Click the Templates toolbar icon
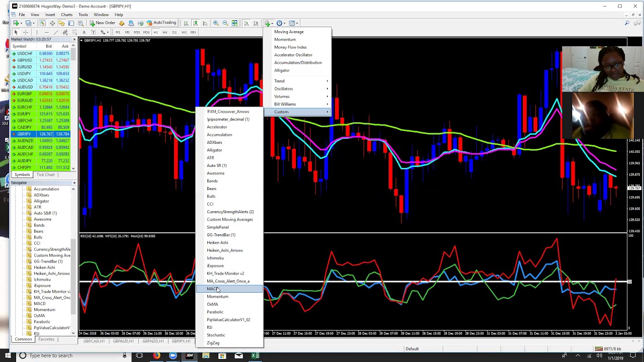This screenshot has height=362, width=644. 292,23
